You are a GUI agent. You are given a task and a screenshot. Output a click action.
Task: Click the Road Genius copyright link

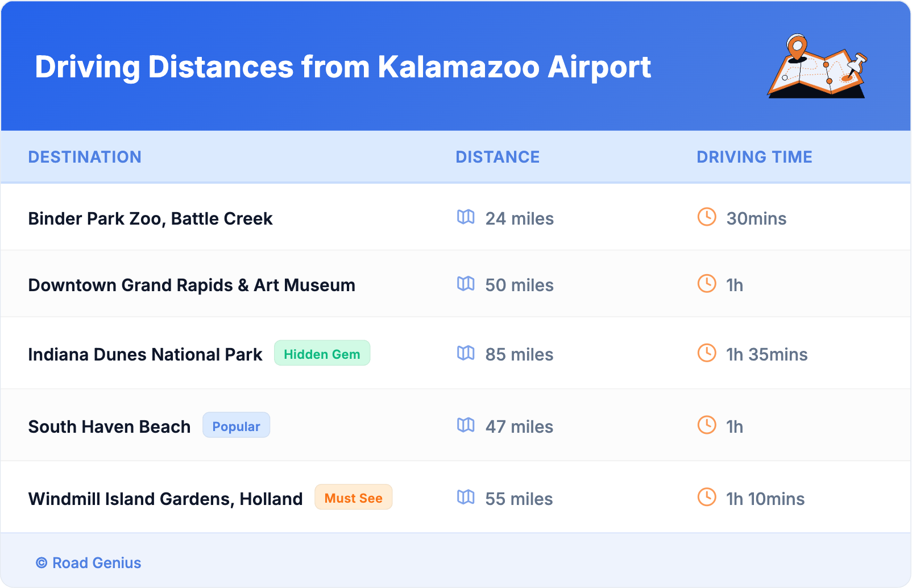click(x=89, y=562)
